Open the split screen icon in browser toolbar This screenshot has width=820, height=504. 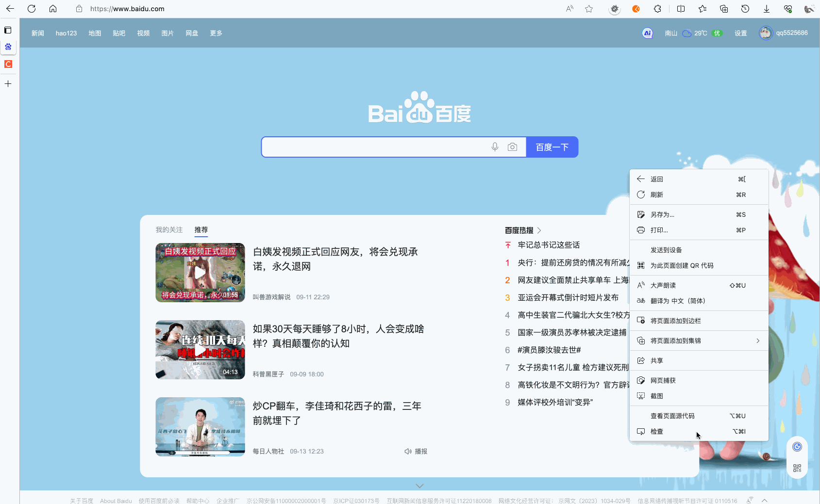[x=681, y=8]
